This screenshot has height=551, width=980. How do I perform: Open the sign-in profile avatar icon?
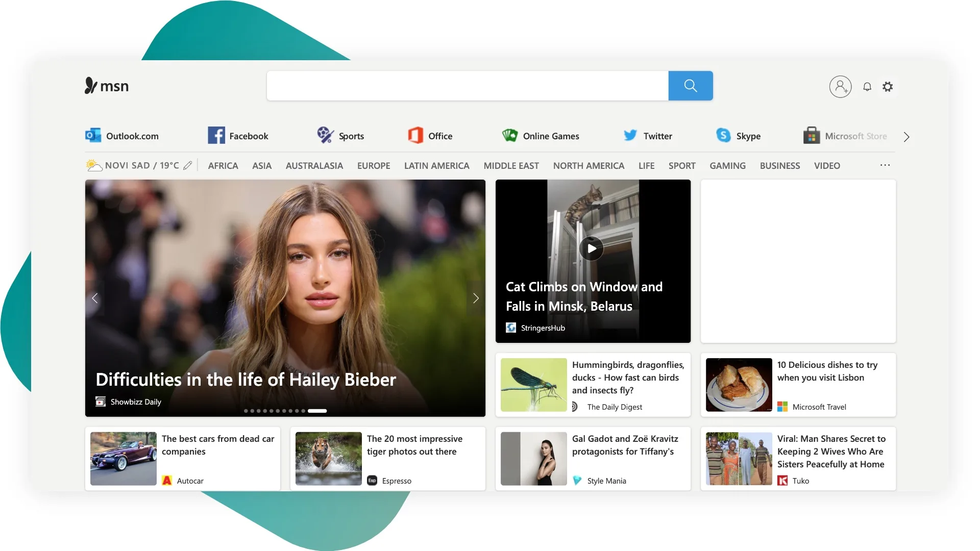pyautogui.click(x=840, y=87)
